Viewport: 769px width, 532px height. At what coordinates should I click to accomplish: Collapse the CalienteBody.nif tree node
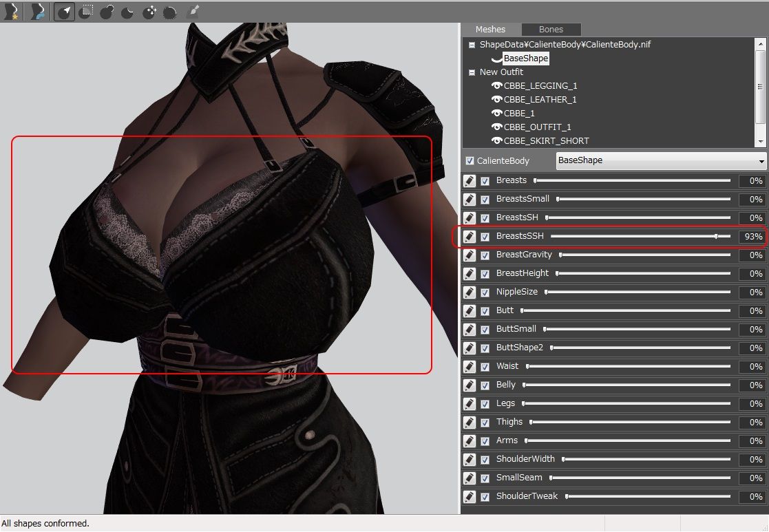472,45
